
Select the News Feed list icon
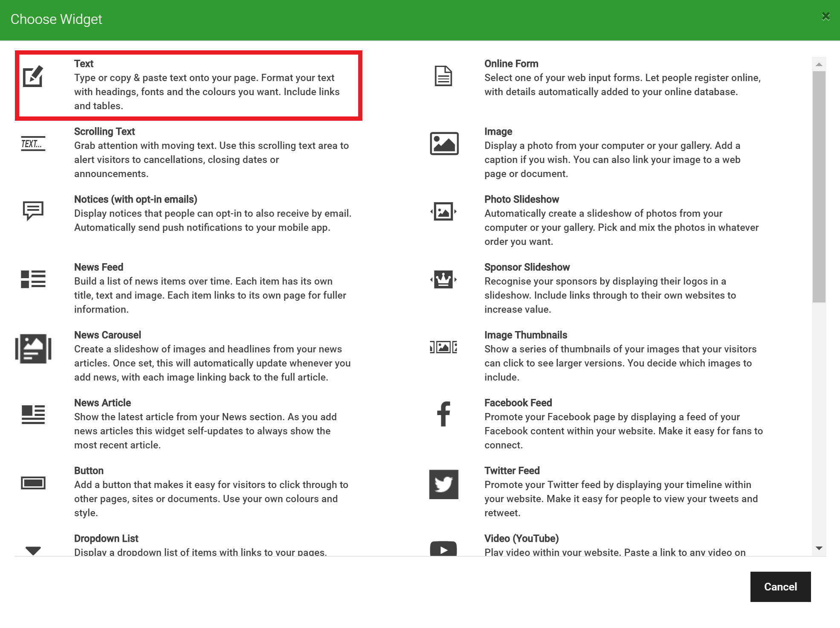pos(33,279)
